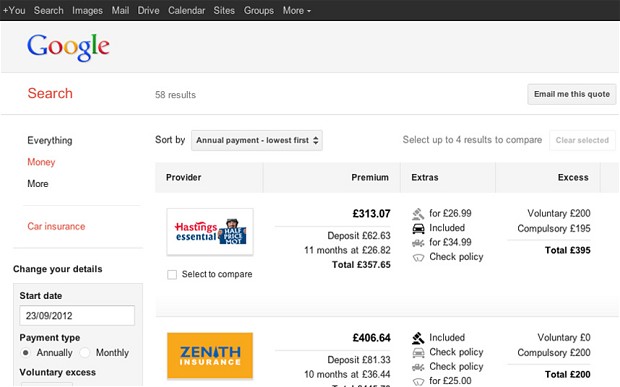The width and height of the screenshot is (620, 387).
Task: Click the windscreen cover icon for Hastings
Action: click(x=418, y=257)
